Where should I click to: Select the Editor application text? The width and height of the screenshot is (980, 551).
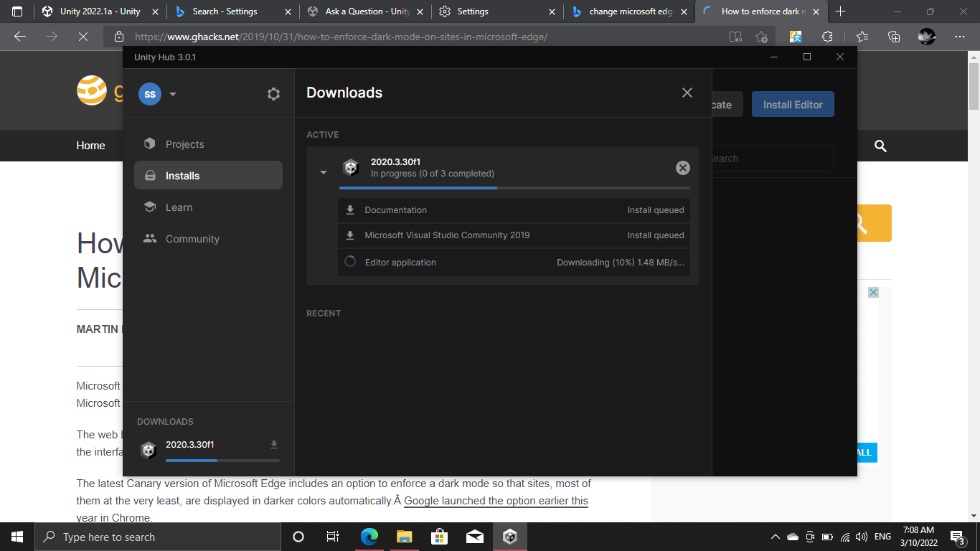pyautogui.click(x=400, y=263)
